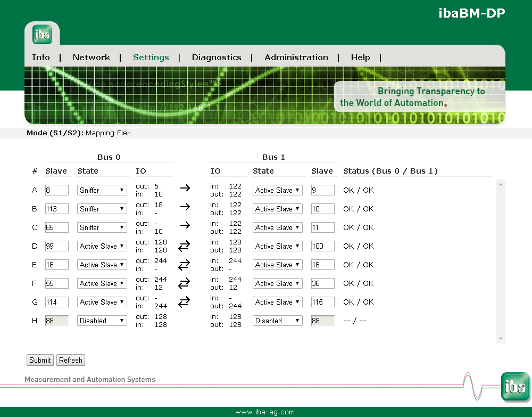Click the iba logo in header
This screenshot has height=417, width=532.
click(x=42, y=34)
